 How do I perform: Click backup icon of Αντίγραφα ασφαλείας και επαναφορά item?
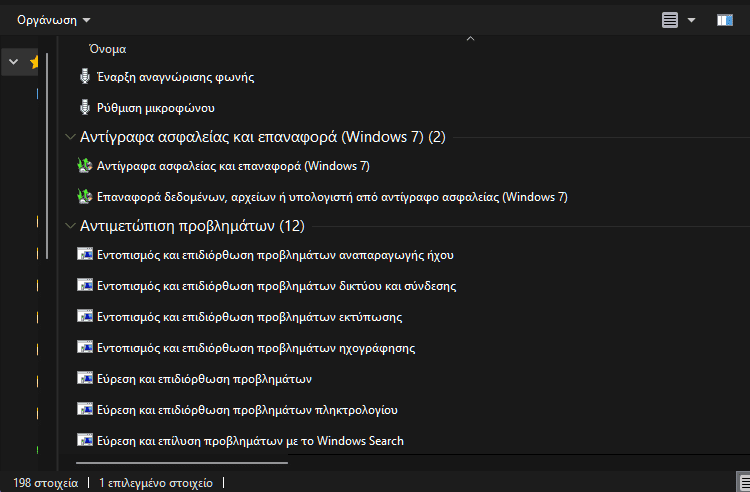[x=85, y=166]
